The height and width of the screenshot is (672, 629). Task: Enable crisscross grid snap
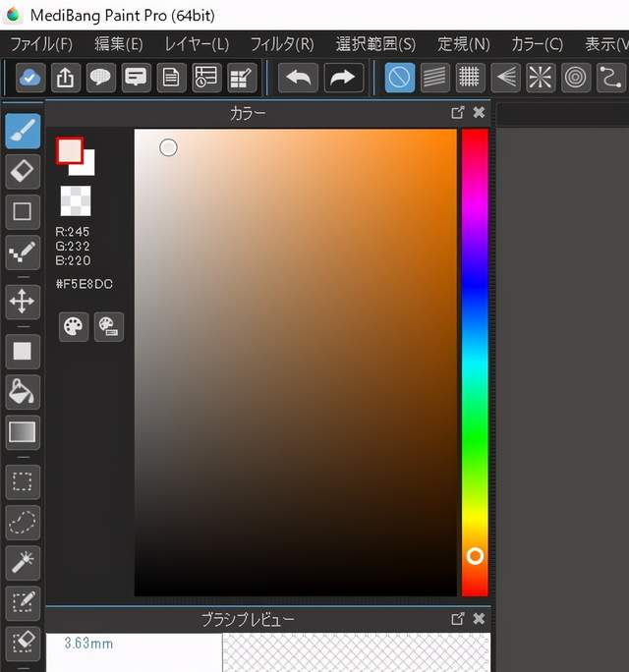click(x=470, y=78)
